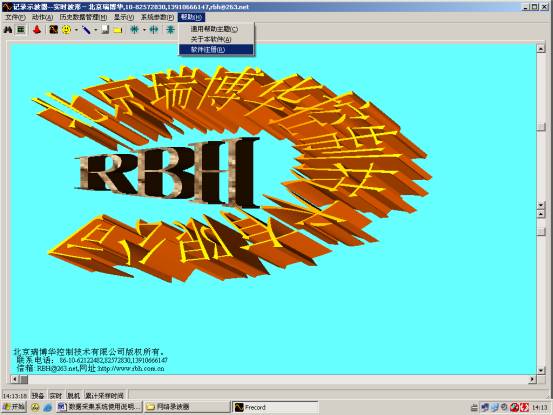Select the blue pen tool icon

pyautogui.click(x=86, y=30)
